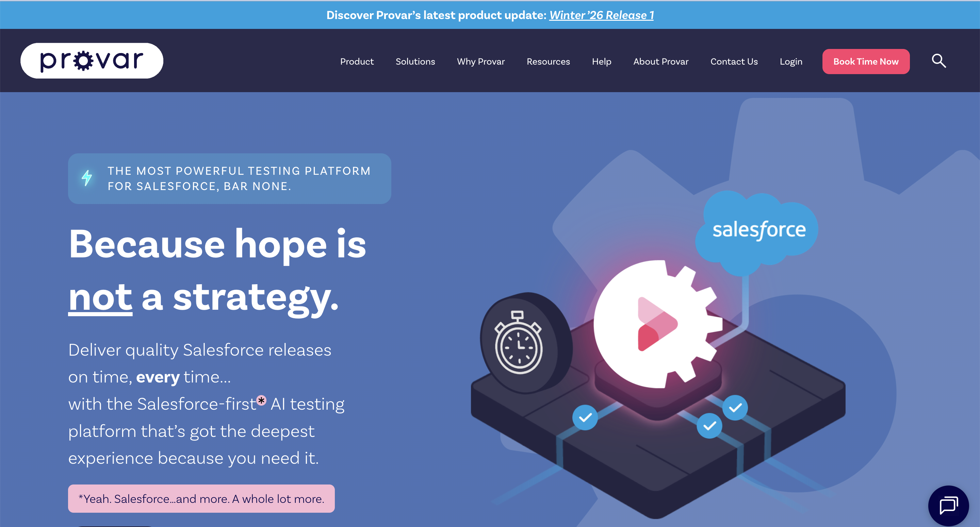Click the leftmost blue checkmark circle
The height and width of the screenshot is (527, 980).
[x=585, y=418]
